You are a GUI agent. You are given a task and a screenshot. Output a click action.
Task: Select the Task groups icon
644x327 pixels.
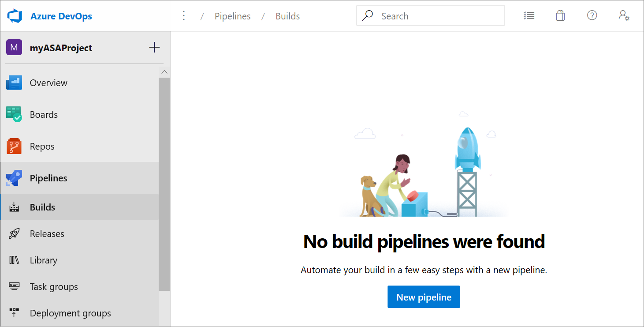coord(13,286)
